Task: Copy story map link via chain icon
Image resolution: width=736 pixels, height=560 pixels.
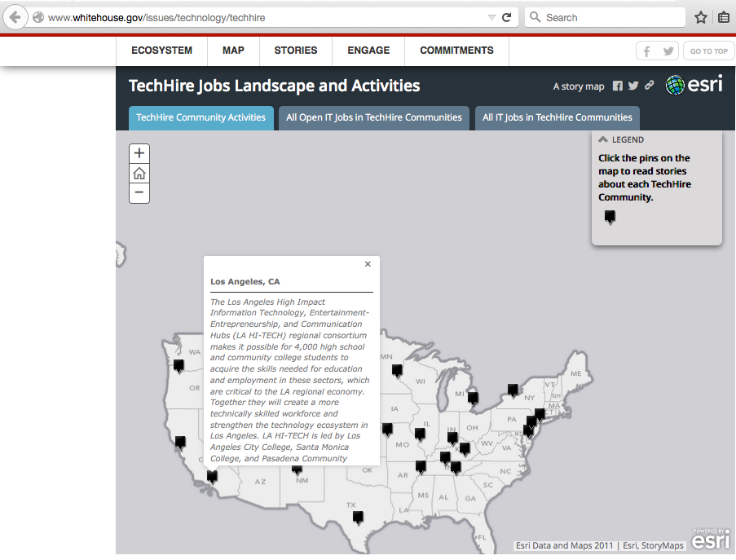Action: (649, 86)
